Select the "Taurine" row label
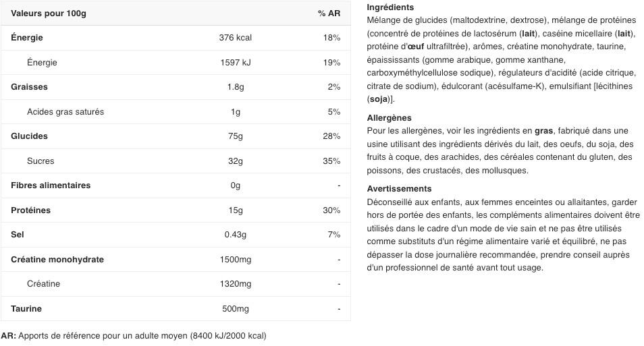Viewport: 644px width, 346px height. 26,309
